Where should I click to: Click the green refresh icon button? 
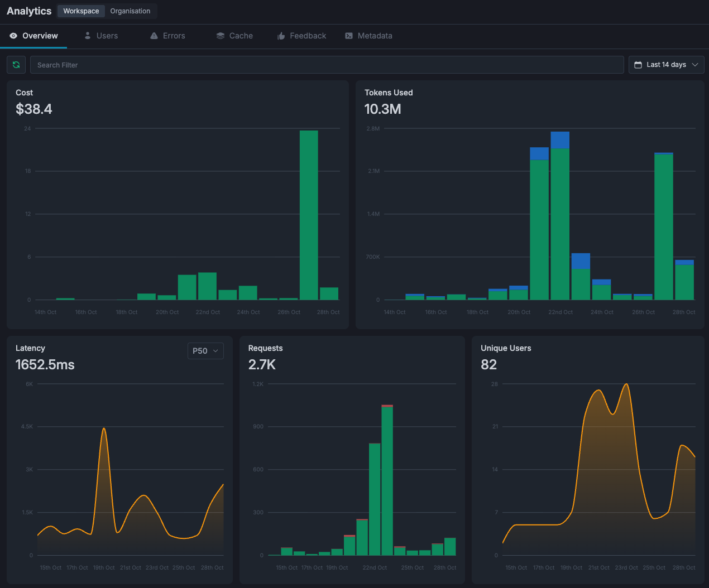16,65
